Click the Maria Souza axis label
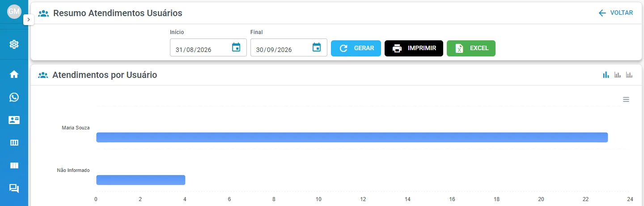This screenshot has width=644, height=206. (76, 128)
